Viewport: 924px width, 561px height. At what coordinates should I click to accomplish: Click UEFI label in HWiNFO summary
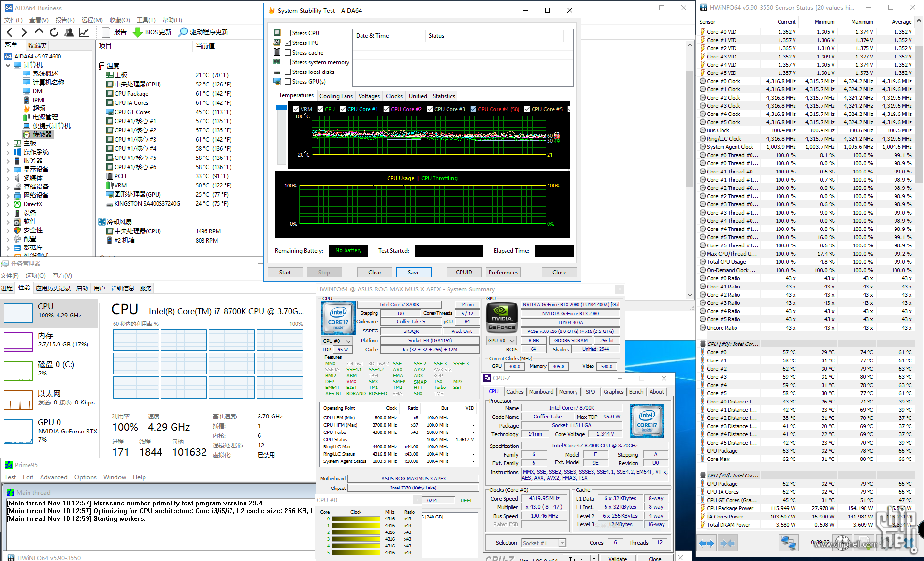[466, 500]
